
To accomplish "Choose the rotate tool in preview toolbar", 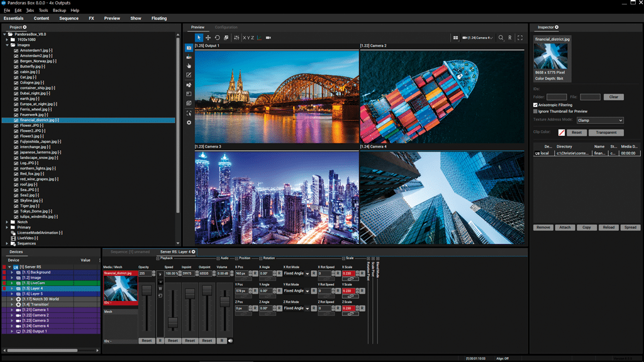I will (x=218, y=38).
